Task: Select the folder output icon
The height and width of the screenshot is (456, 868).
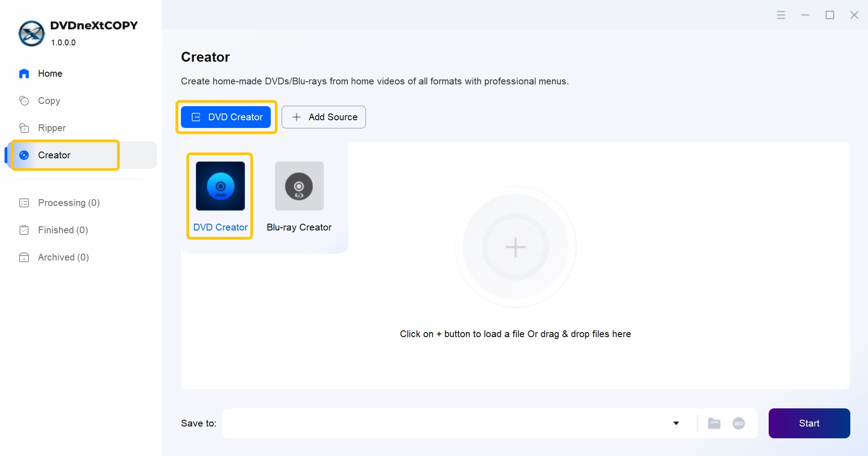Action: click(x=714, y=423)
